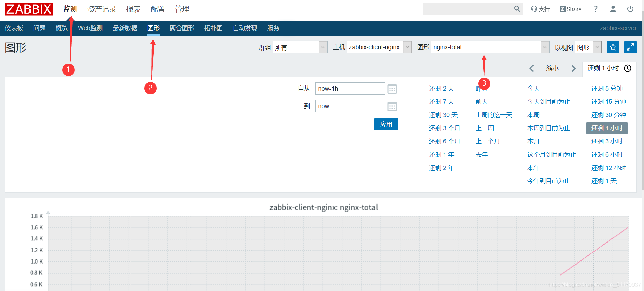Switch to Web监测 tab
The height and width of the screenshot is (291, 644).
90,28
